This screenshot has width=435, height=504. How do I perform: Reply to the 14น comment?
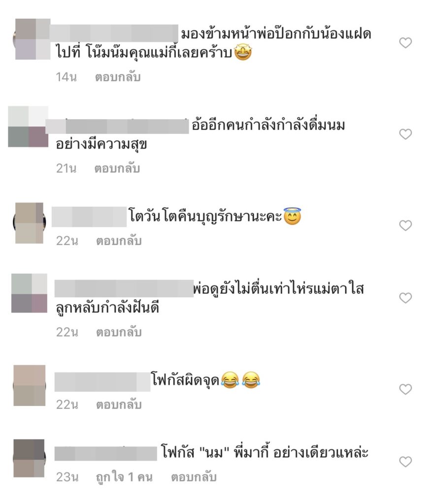point(118,77)
